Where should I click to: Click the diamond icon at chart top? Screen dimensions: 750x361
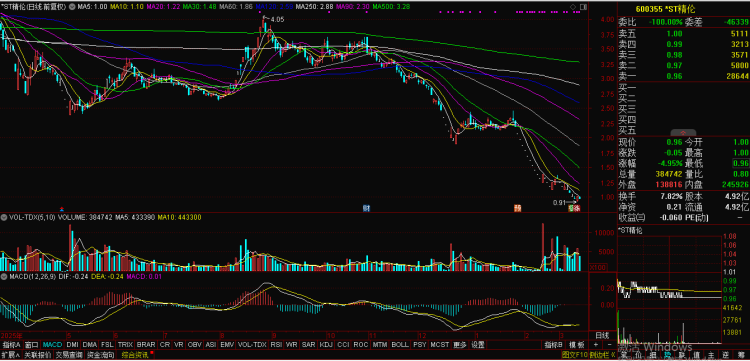click(x=573, y=7)
